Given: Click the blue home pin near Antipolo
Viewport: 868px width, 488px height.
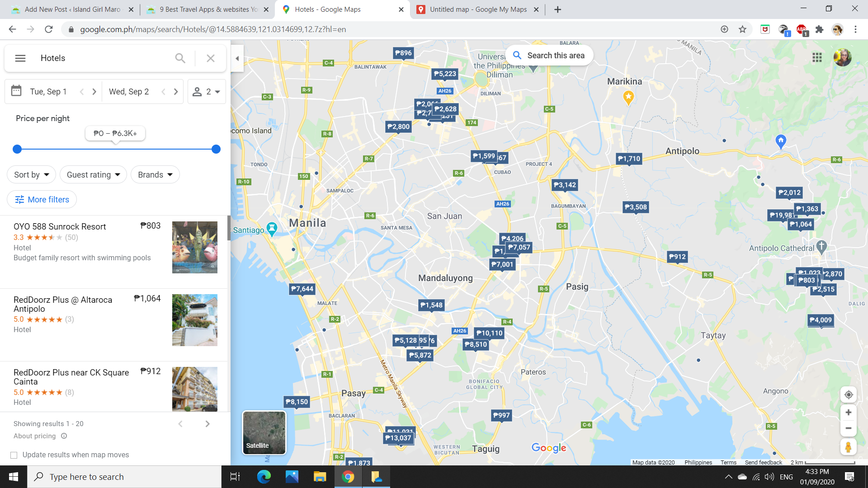Looking at the screenshot, I should coord(781,141).
